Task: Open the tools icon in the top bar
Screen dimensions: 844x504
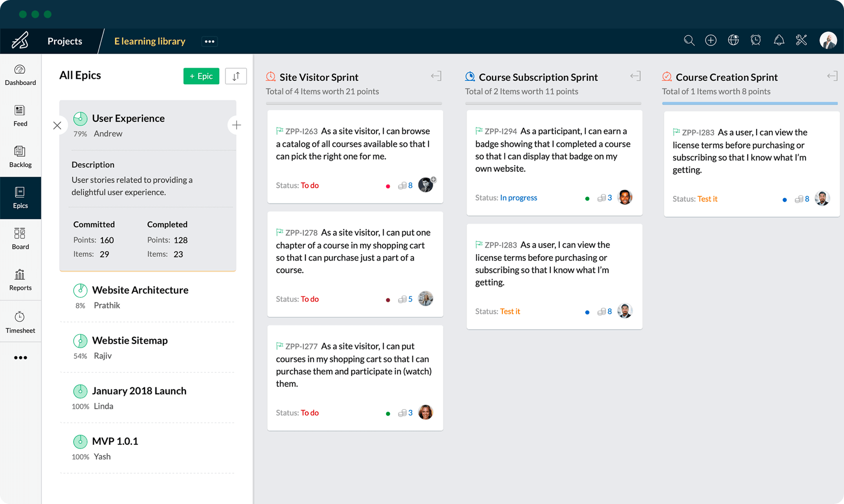Action: (802, 40)
